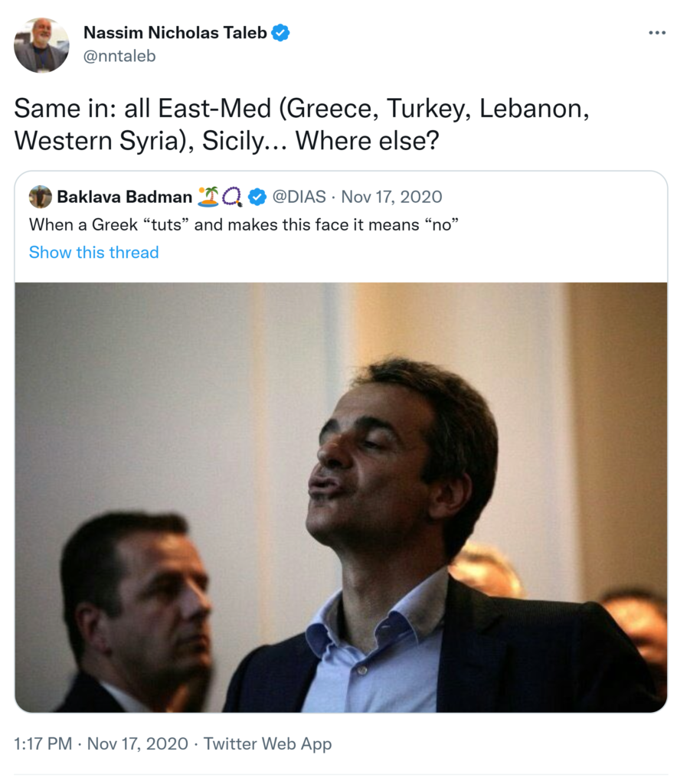Click the @DIAS handle
Image resolution: width=677 pixels, height=784 pixels.
point(299,197)
